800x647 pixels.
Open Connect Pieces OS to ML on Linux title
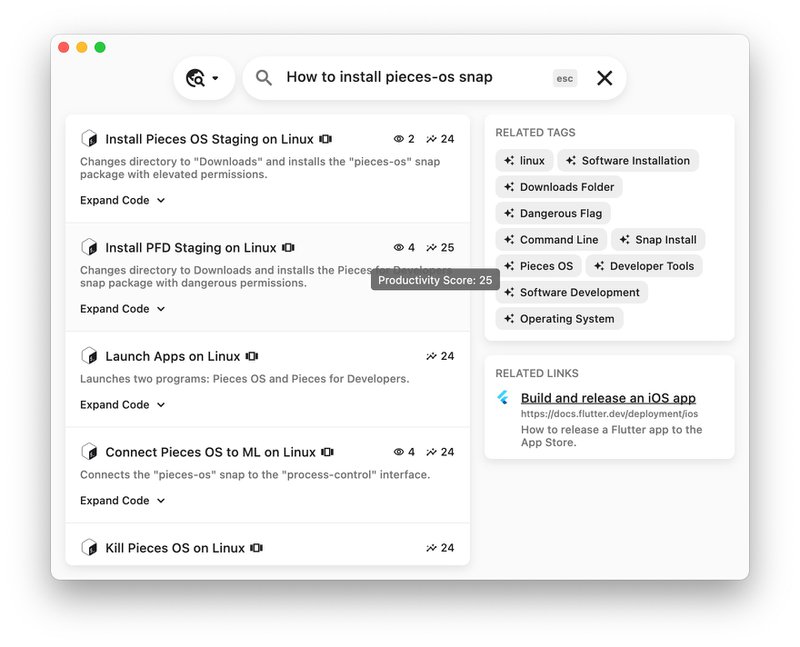click(x=210, y=453)
